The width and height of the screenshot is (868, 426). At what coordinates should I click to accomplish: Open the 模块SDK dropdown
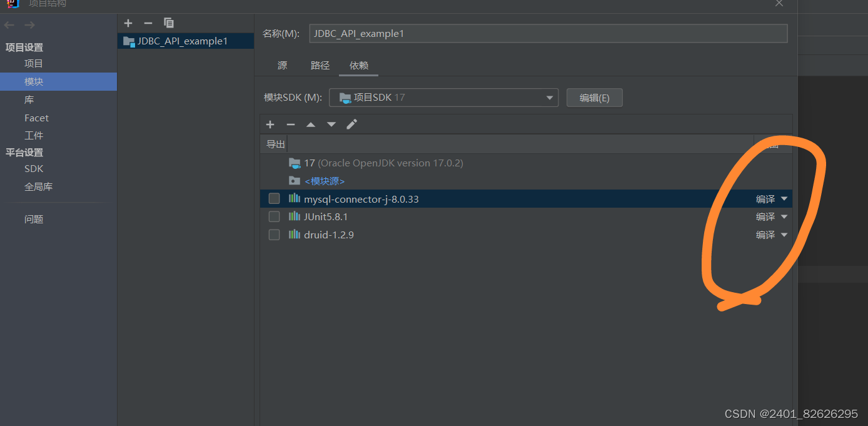pyautogui.click(x=548, y=98)
